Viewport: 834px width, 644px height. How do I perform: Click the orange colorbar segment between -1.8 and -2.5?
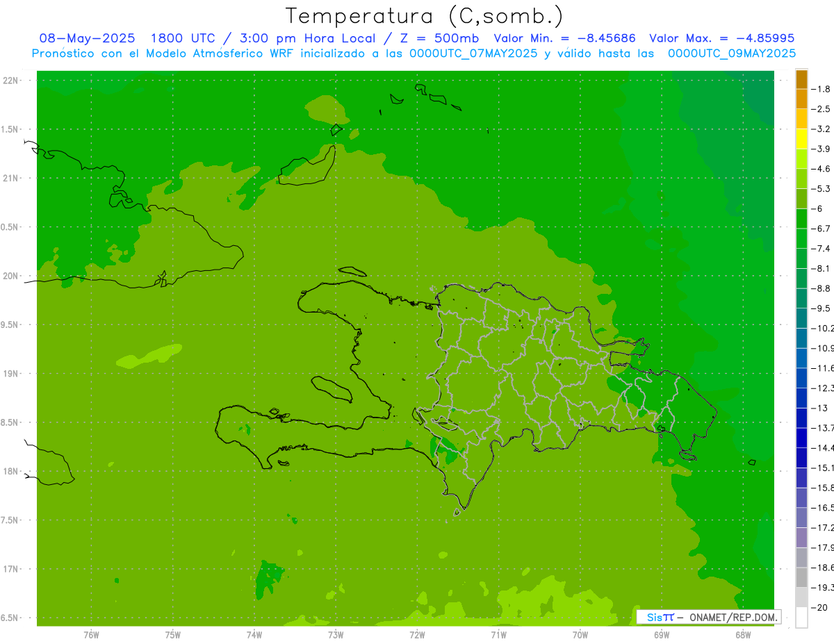(x=801, y=99)
